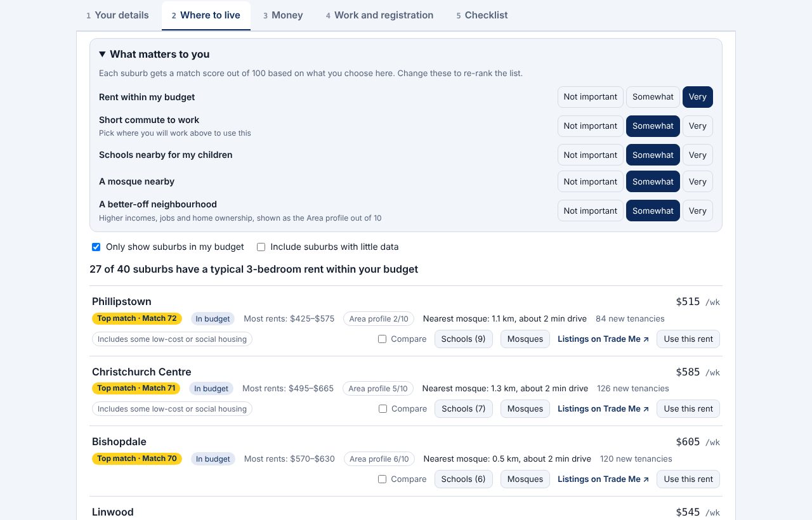Set A mosque nearby to Very
Viewport: 812px width, 520px height.
coord(698,181)
